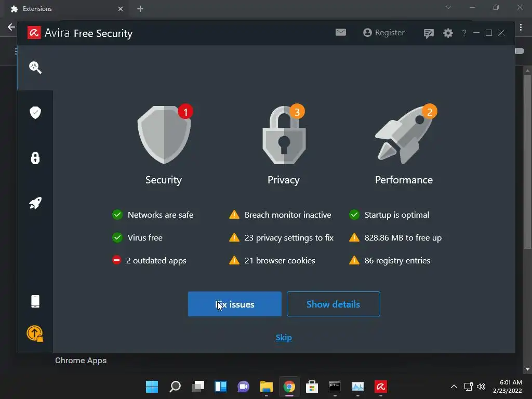Image resolution: width=532 pixels, height=399 pixels.
Task: Click the Fix issues button
Action: click(x=235, y=304)
